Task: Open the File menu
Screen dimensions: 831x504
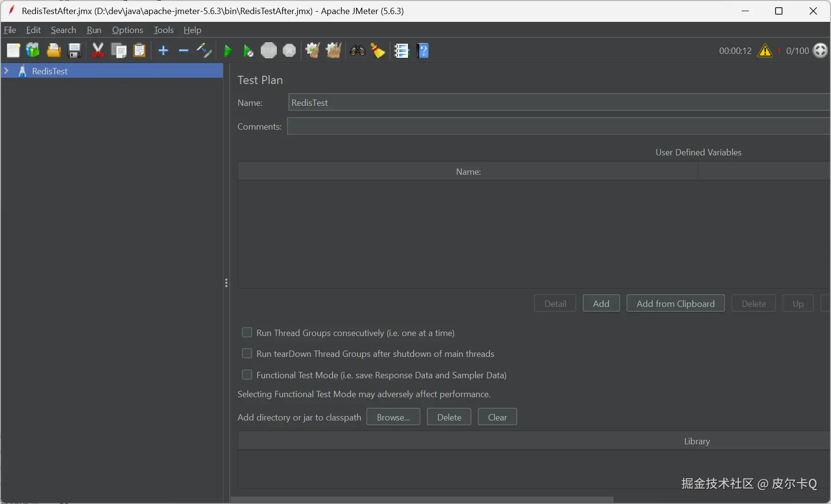Action: coord(10,30)
